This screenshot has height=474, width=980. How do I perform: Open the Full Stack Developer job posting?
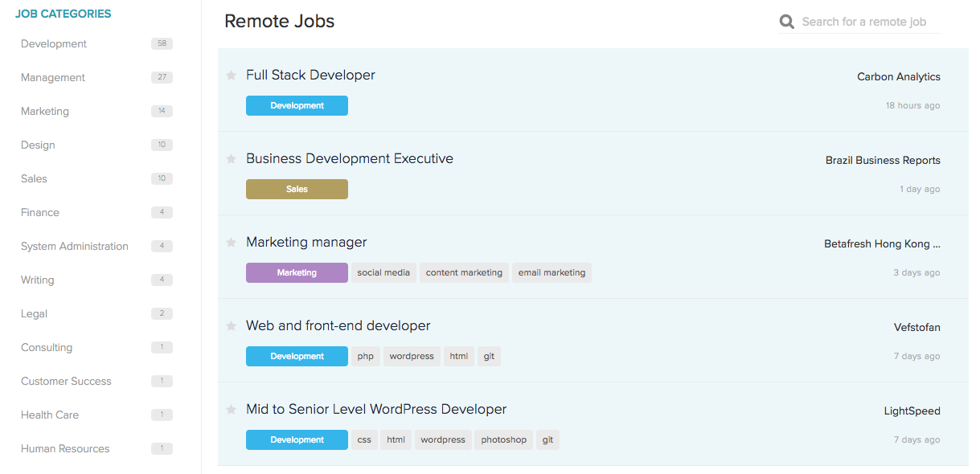[310, 75]
